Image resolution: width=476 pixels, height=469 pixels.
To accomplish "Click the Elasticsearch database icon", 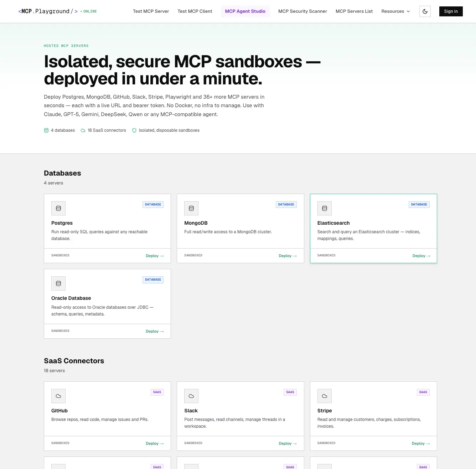I will pos(325,208).
